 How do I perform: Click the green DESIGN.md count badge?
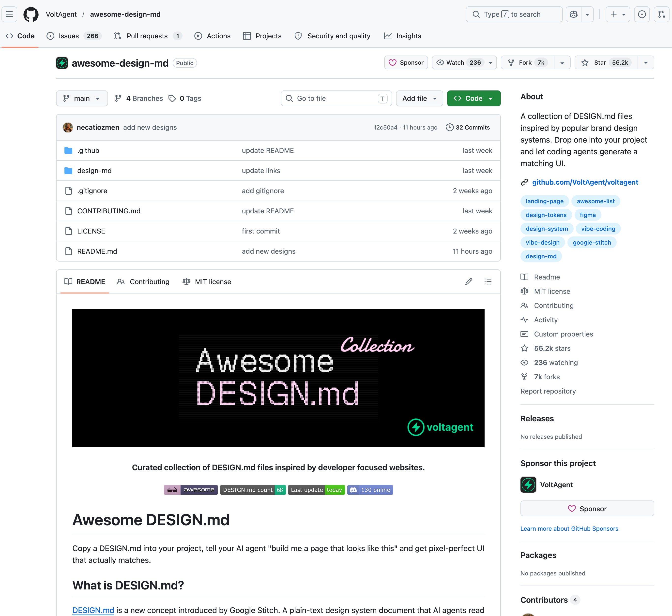(253, 490)
